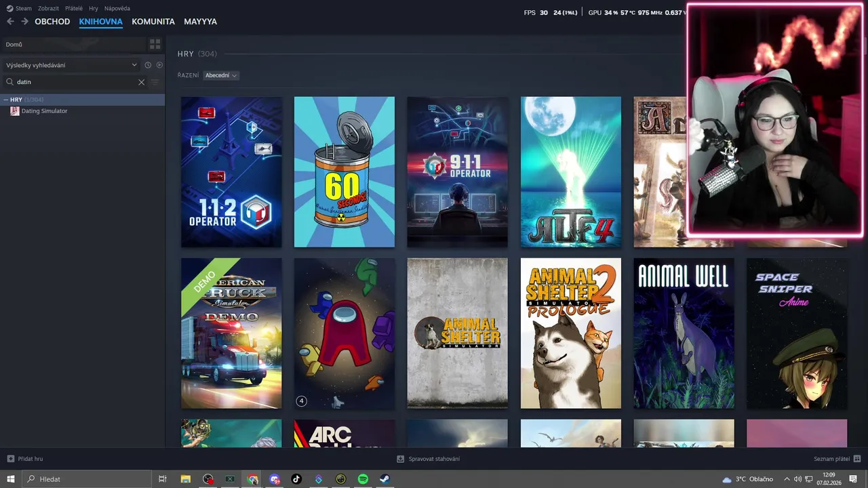868x488 pixels.
Task: Open the Animal Shelter Simulator cover
Action: pyautogui.click(x=458, y=333)
